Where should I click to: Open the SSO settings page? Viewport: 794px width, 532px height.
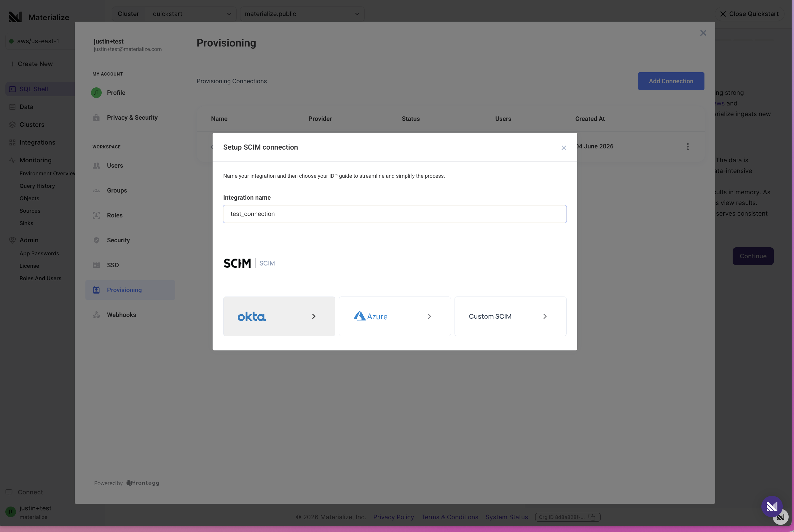click(x=130, y=265)
